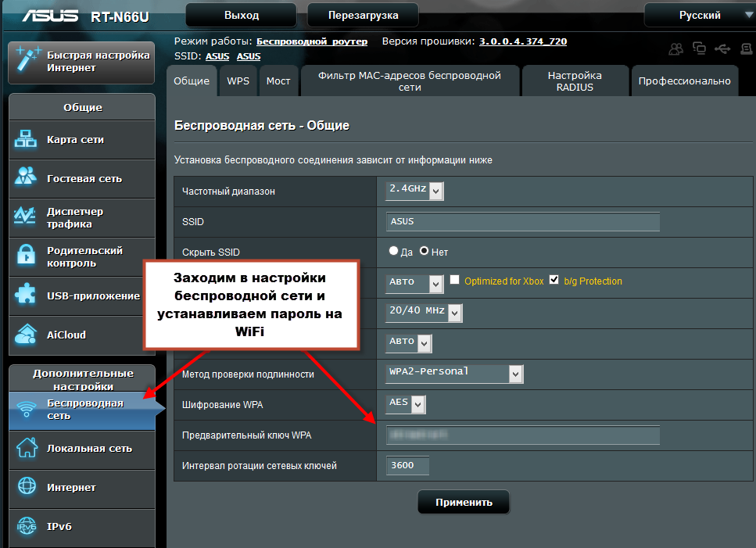Image resolution: width=756 pixels, height=548 pixels.
Task: Open the WPA2-Personal authentication dropdown
Action: 454,374
